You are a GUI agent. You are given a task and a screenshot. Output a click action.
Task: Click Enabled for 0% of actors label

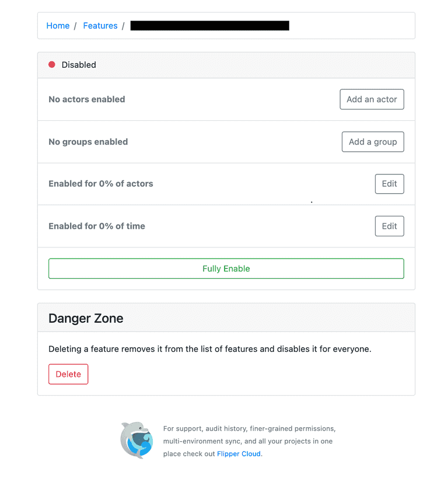click(101, 184)
